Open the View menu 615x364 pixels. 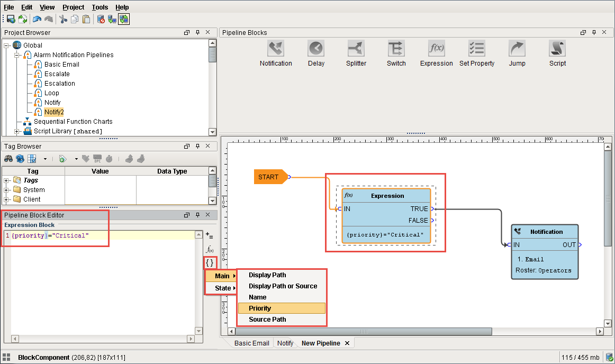47,7
